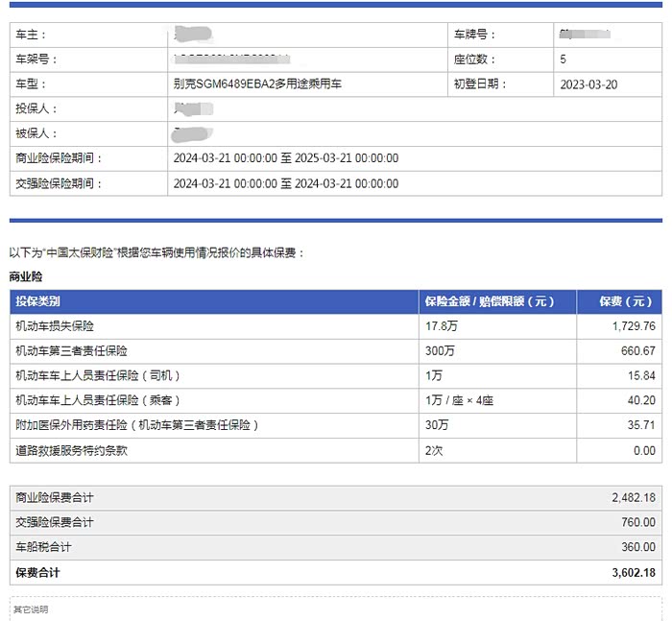The height and width of the screenshot is (621, 672).
Task: Select 机动车车上人员责任保险（司机） row
Action: click(x=98, y=375)
